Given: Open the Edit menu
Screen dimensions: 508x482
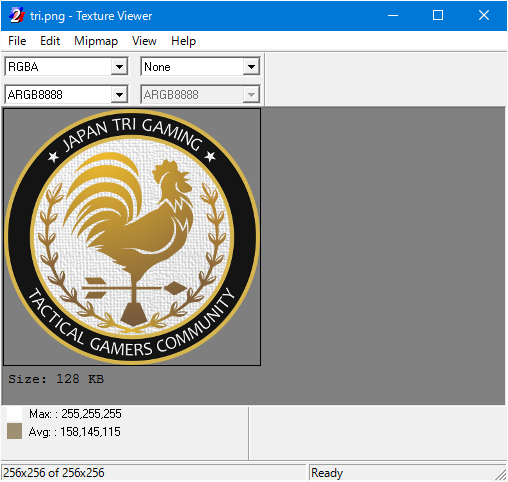Looking at the screenshot, I should (x=50, y=41).
